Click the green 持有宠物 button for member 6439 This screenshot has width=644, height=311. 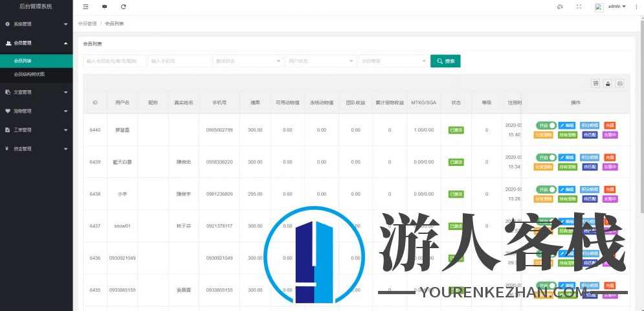(x=567, y=167)
